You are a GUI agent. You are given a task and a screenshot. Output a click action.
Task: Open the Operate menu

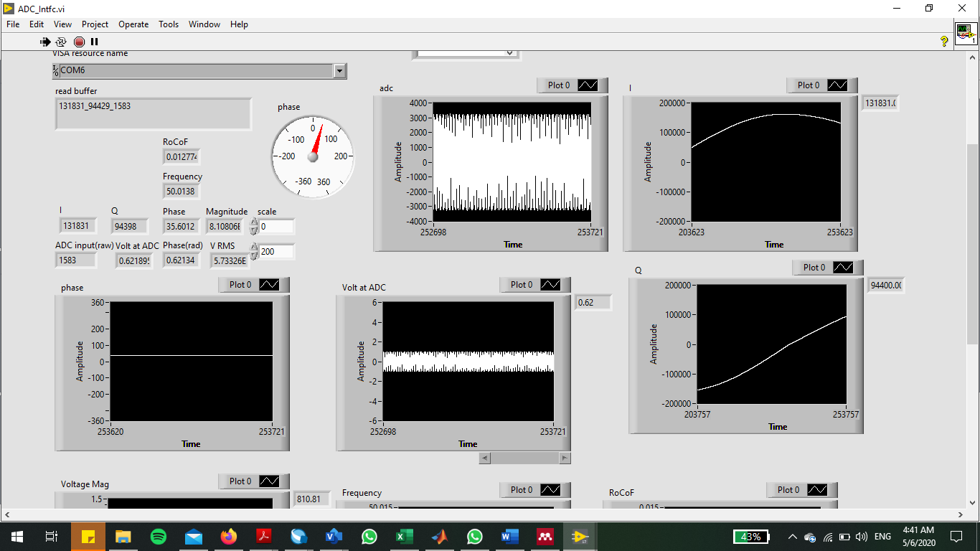[133, 24]
